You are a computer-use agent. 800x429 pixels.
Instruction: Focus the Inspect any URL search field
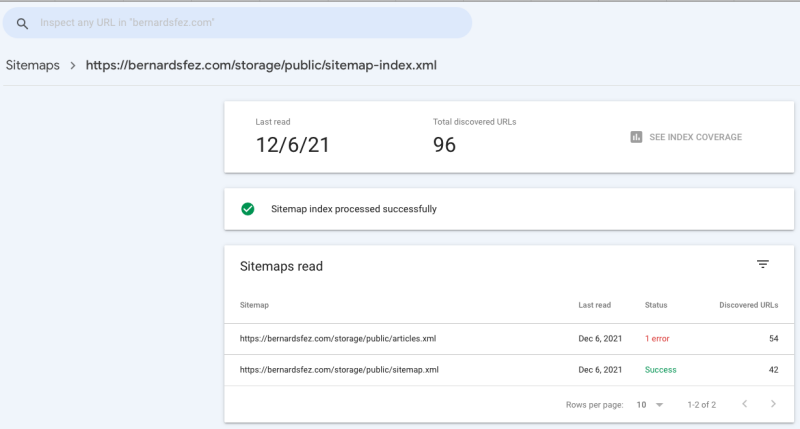[x=237, y=22]
